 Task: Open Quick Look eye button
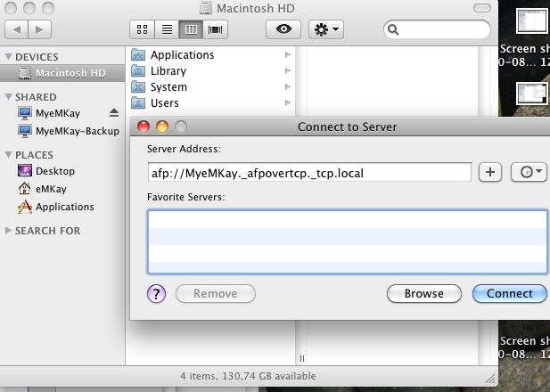click(x=283, y=29)
